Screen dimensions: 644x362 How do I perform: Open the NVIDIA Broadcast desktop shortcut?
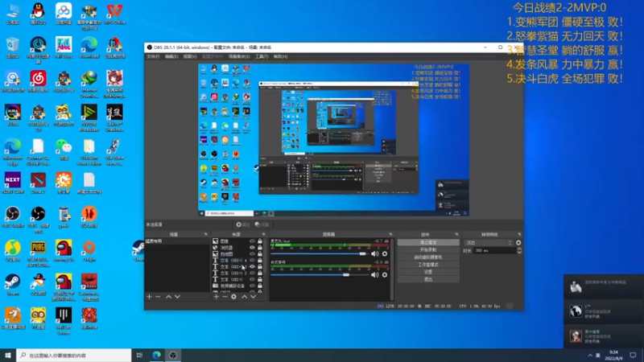click(x=89, y=117)
